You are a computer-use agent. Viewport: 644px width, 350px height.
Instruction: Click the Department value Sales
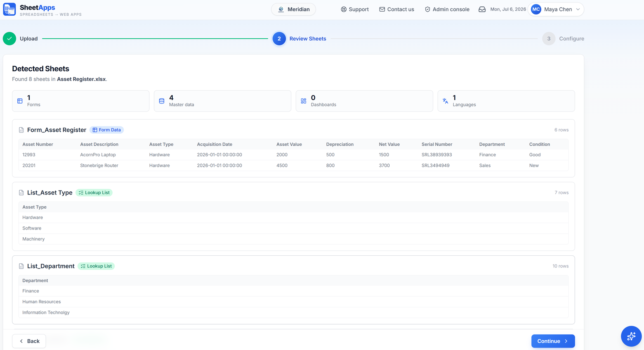point(485,166)
